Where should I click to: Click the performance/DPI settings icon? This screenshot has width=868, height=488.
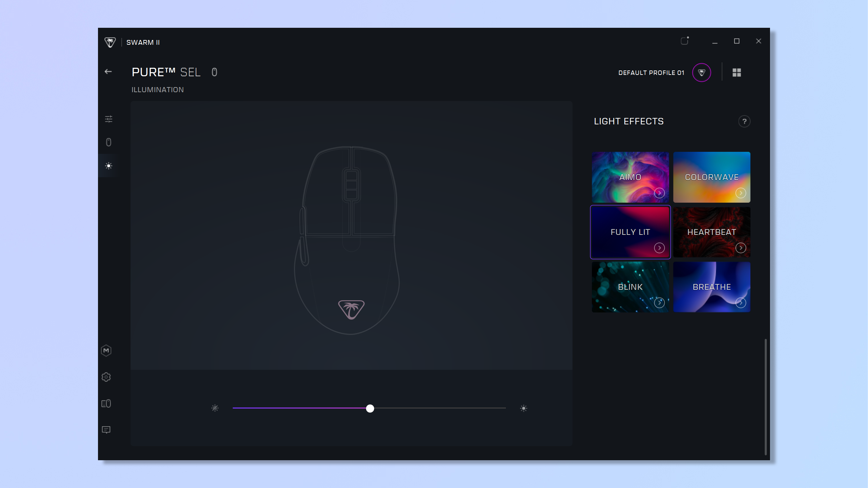(108, 119)
